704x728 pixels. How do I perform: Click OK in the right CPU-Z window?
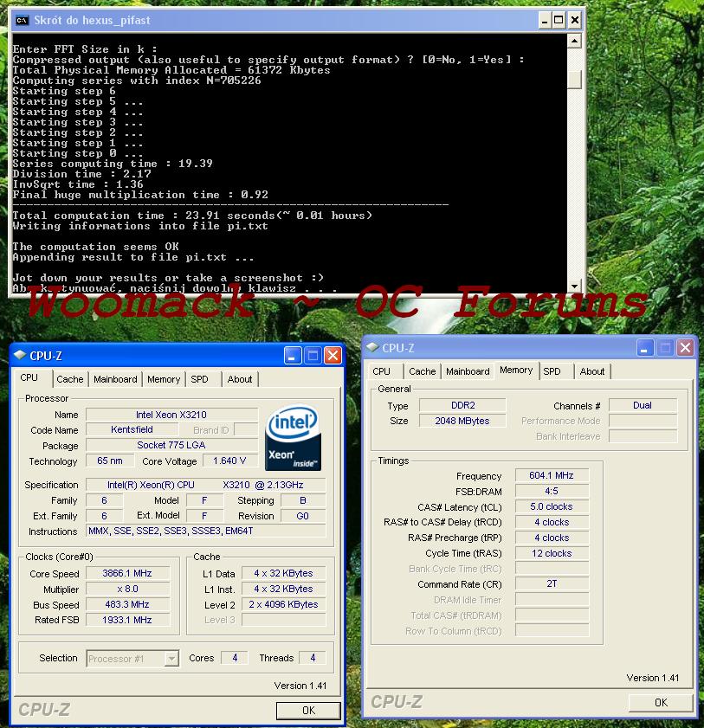[661, 703]
